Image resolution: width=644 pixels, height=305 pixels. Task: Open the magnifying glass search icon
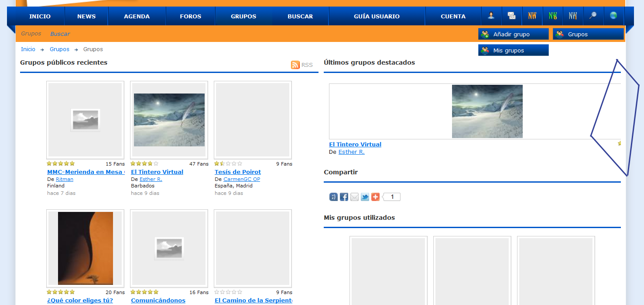click(x=593, y=16)
